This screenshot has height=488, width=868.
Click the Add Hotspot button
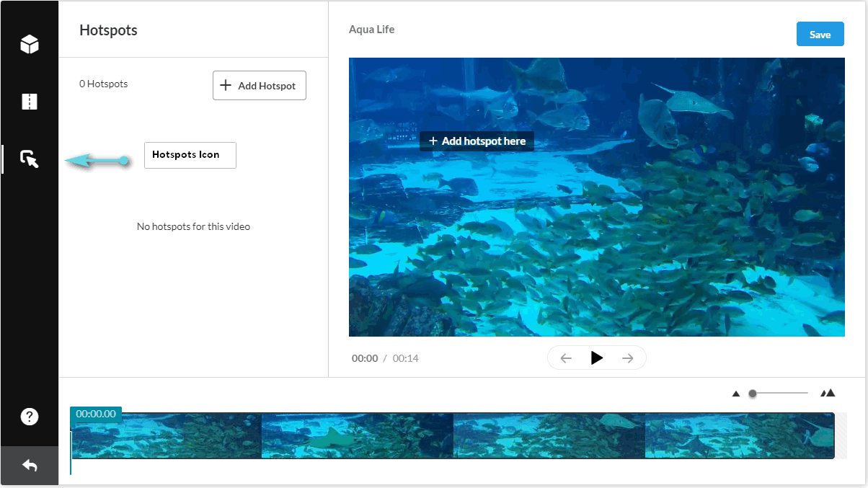click(x=260, y=85)
